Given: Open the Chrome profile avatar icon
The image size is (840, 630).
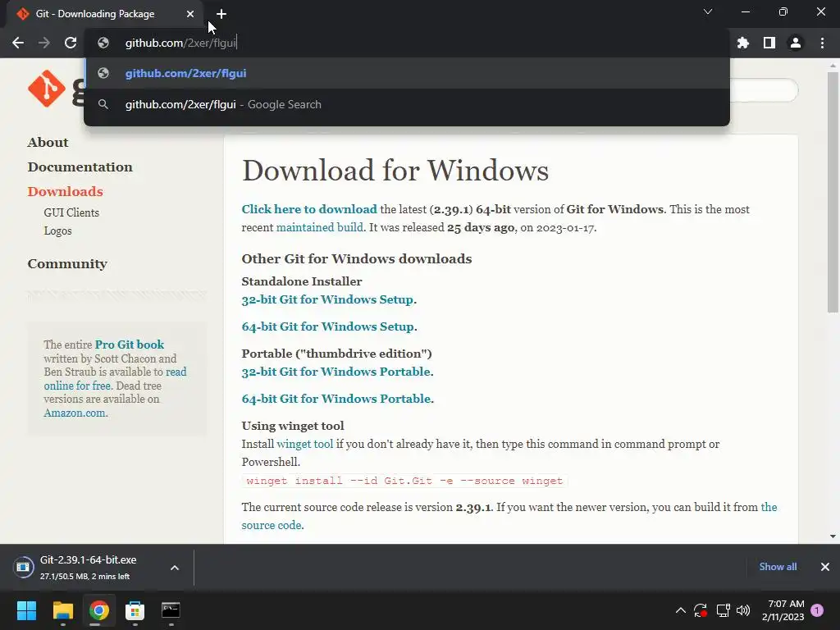Looking at the screenshot, I should pyautogui.click(x=796, y=43).
